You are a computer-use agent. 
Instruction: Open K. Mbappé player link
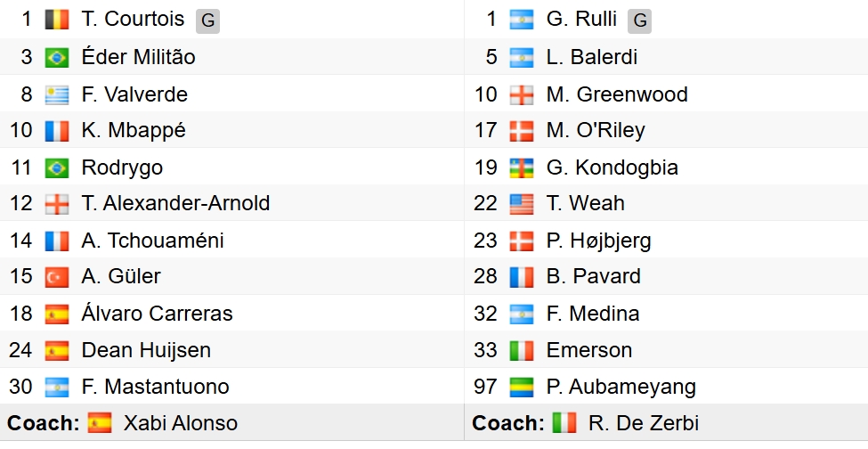[134, 131]
